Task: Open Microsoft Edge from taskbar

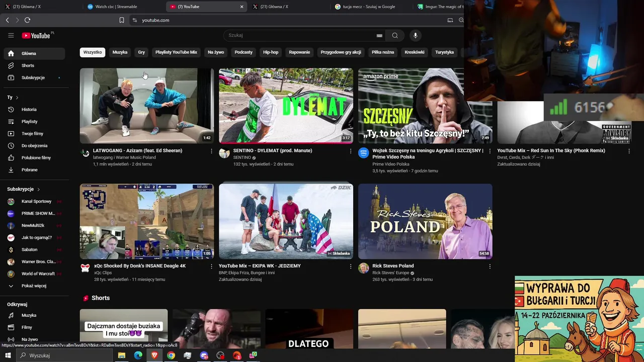Action: click(138, 355)
